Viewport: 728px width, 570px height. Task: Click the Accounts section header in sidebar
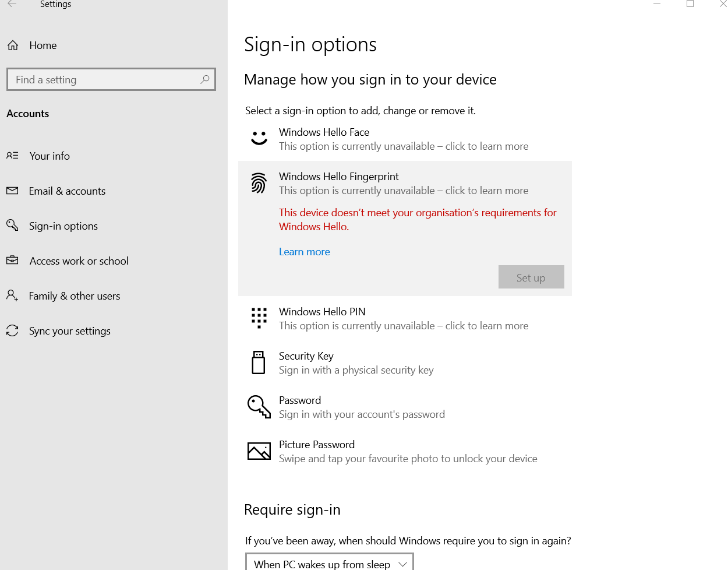(28, 114)
